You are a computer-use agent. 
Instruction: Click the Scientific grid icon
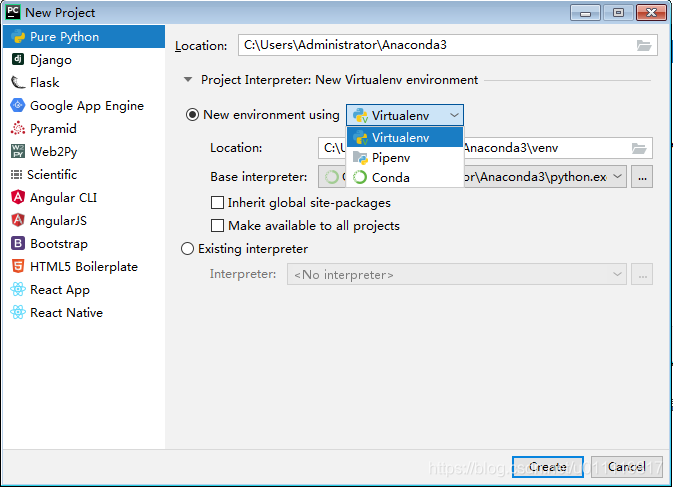click(16, 175)
